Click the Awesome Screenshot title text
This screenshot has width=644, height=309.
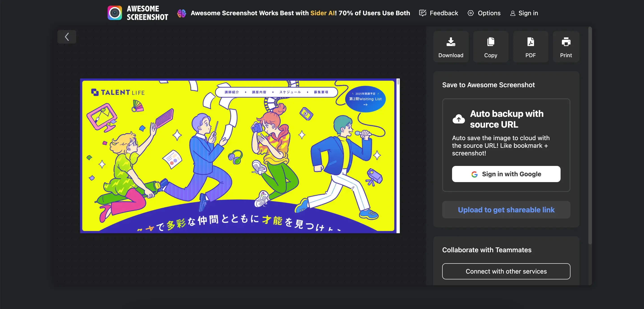coord(147,13)
